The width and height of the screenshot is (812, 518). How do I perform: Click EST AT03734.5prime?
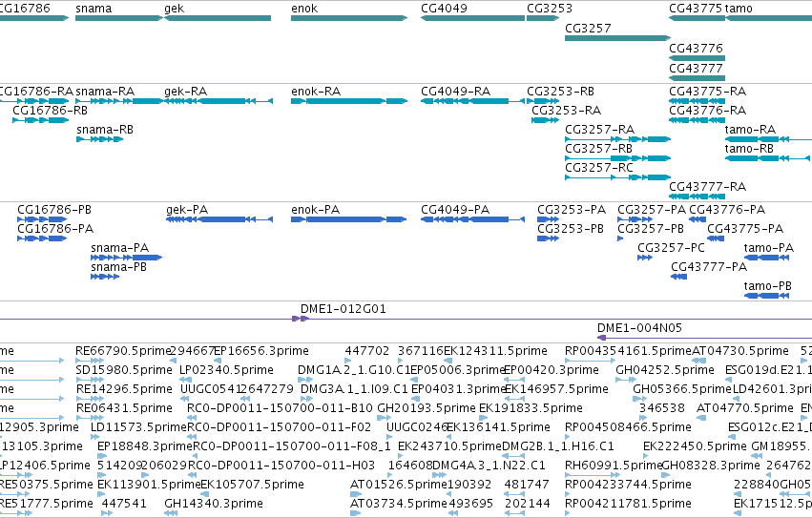398,504
